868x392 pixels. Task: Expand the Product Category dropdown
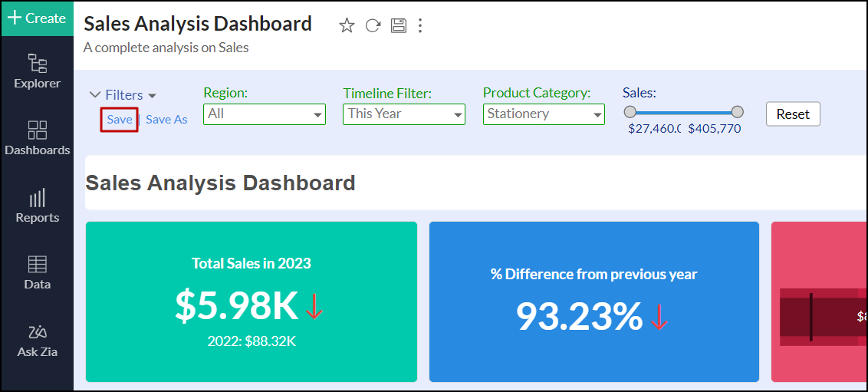tap(544, 114)
